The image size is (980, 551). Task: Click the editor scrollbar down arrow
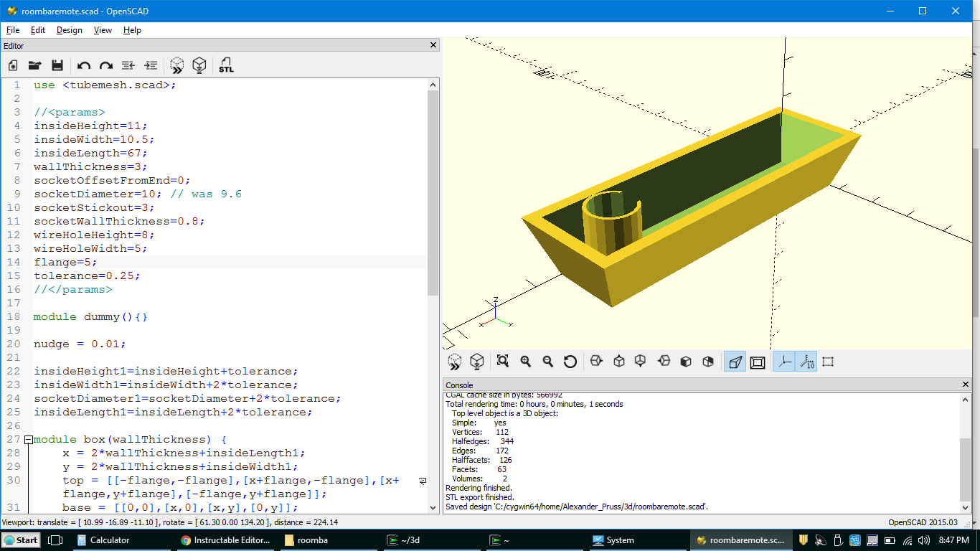pyautogui.click(x=433, y=507)
